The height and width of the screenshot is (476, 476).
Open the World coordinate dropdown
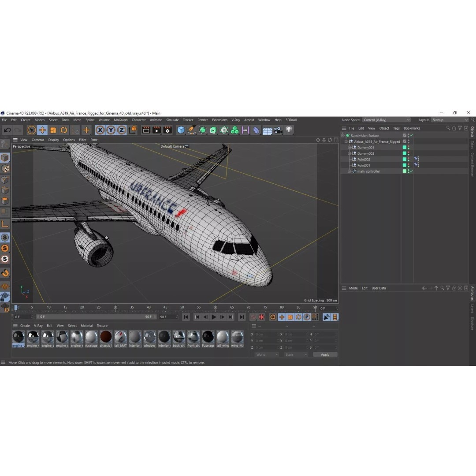point(267,354)
